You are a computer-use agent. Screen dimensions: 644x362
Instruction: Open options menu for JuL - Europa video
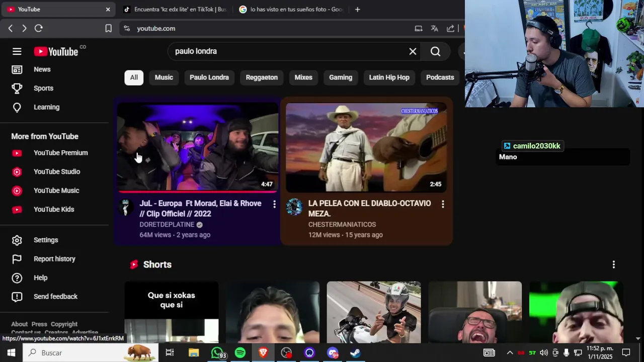[x=274, y=204]
